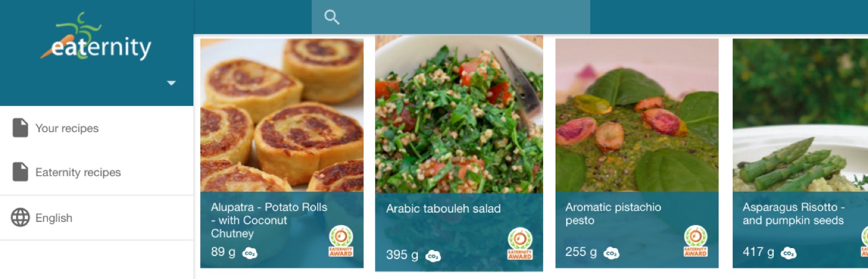
Task: Click the Eaternity Award badge on Alupatra card
Action: pyautogui.click(x=340, y=241)
